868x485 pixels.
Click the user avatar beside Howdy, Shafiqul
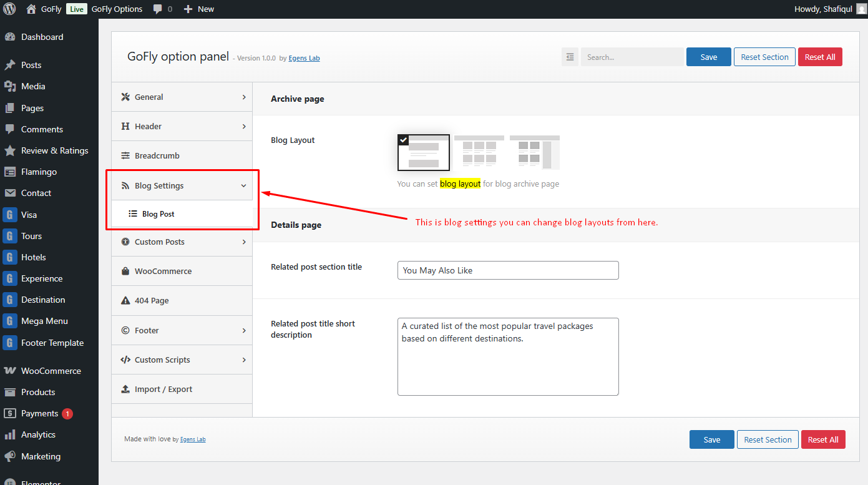[x=861, y=9]
